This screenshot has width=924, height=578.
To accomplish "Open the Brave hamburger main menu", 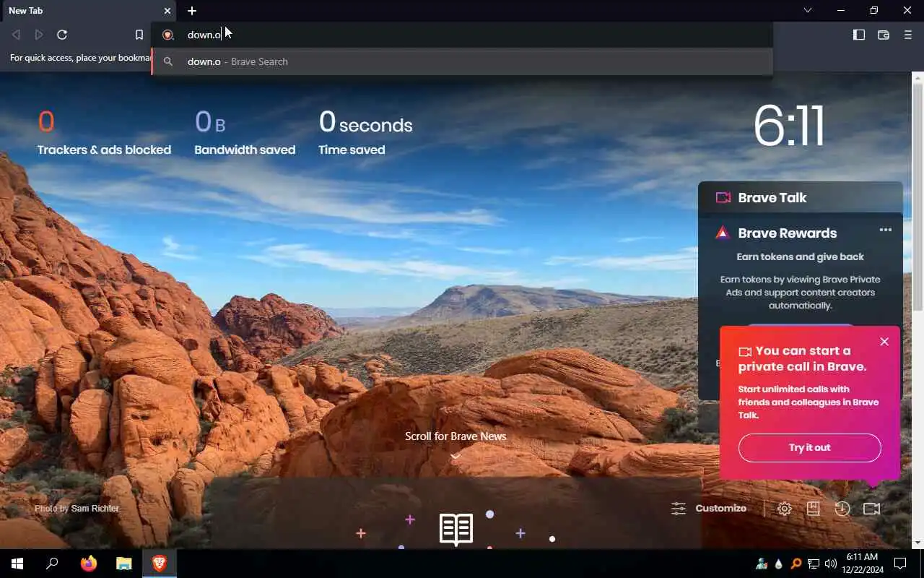I will (908, 35).
